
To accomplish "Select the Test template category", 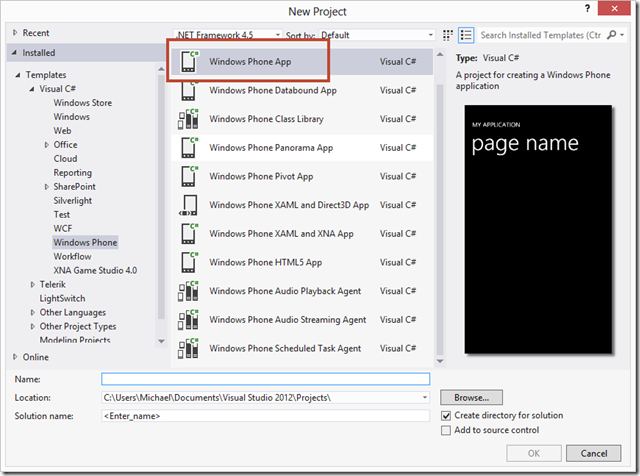I will 62,214.
